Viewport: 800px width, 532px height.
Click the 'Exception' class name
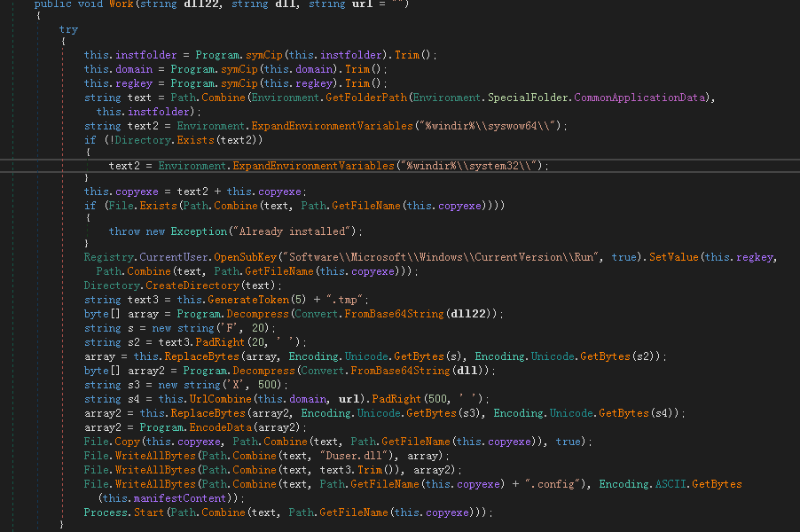coord(199,231)
